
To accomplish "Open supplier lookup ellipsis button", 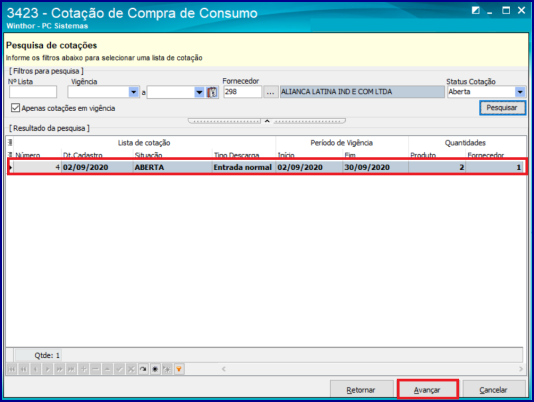I will coord(270,92).
